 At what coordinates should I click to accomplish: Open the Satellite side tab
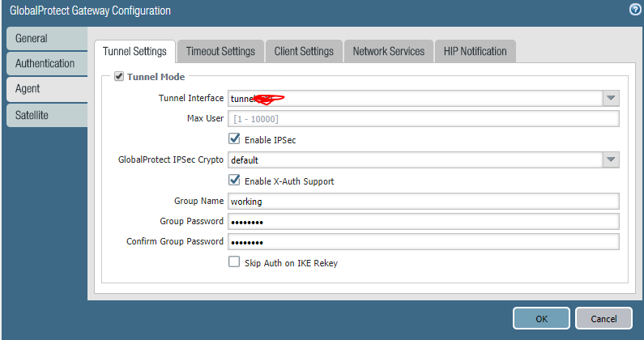tap(47, 116)
